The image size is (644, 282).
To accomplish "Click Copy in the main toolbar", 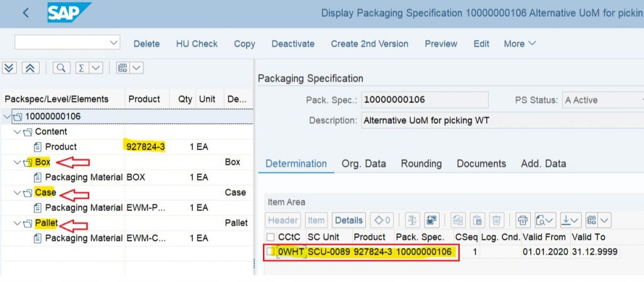I will (245, 44).
